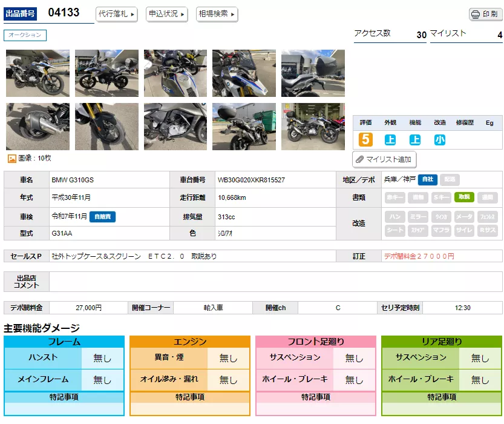Click the 開催ch value C
504x424 pixels.
pyautogui.click(x=338, y=308)
